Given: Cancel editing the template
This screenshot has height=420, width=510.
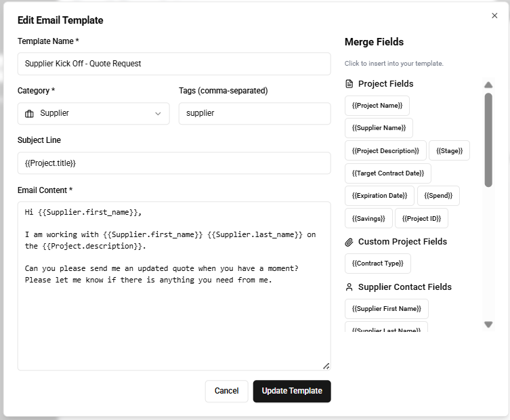Looking at the screenshot, I should [226, 391].
